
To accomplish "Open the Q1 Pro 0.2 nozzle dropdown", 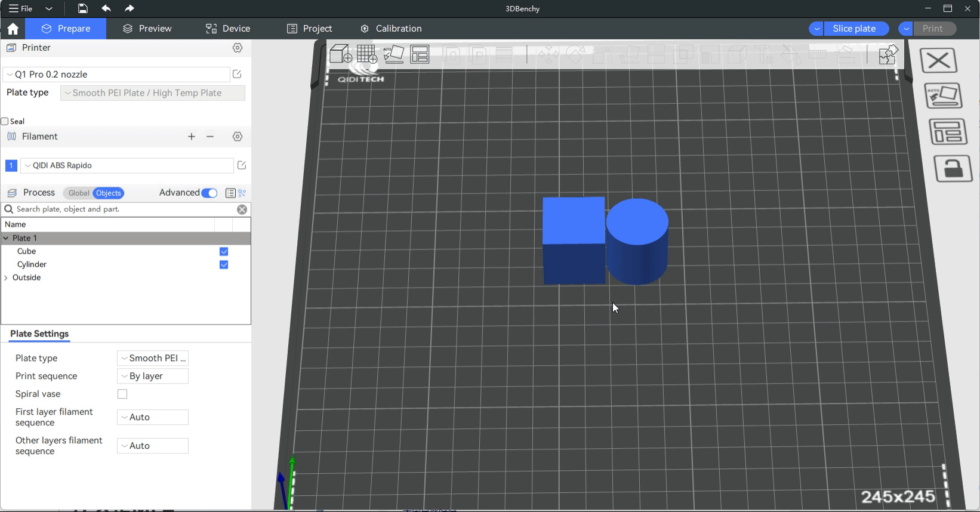I will [116, 75].
